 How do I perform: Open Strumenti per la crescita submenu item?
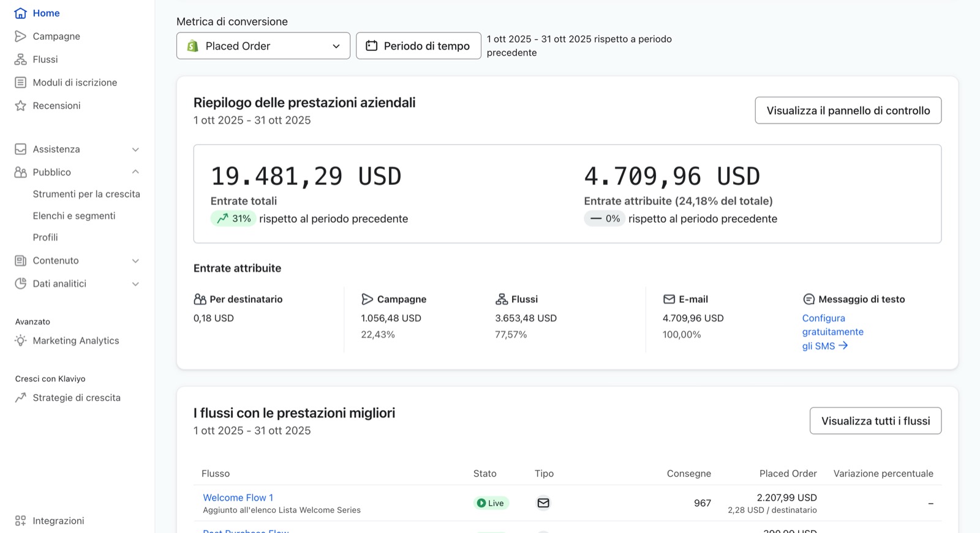click(x=86, y=194)
